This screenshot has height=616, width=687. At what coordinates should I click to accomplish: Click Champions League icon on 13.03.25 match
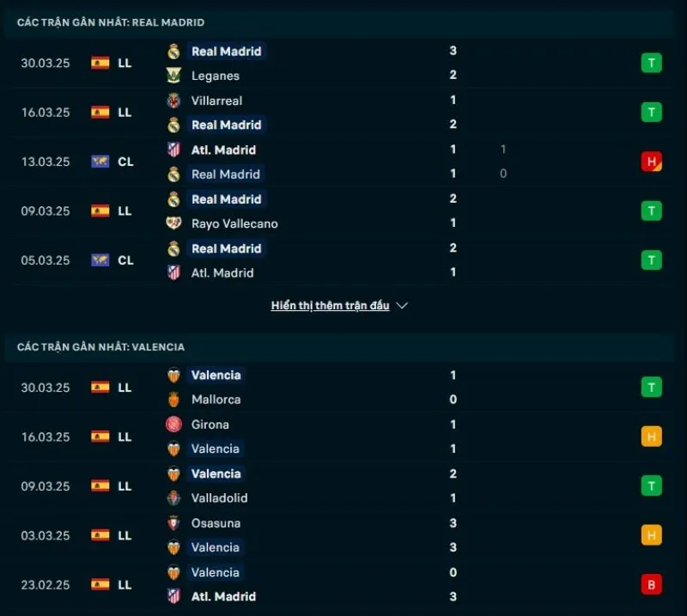tap(100, 162)
